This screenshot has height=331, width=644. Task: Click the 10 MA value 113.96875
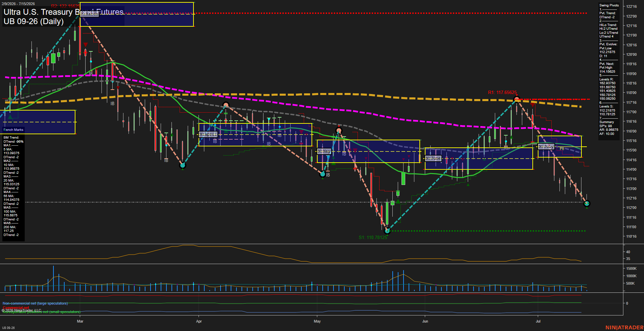tap(11, 169)
